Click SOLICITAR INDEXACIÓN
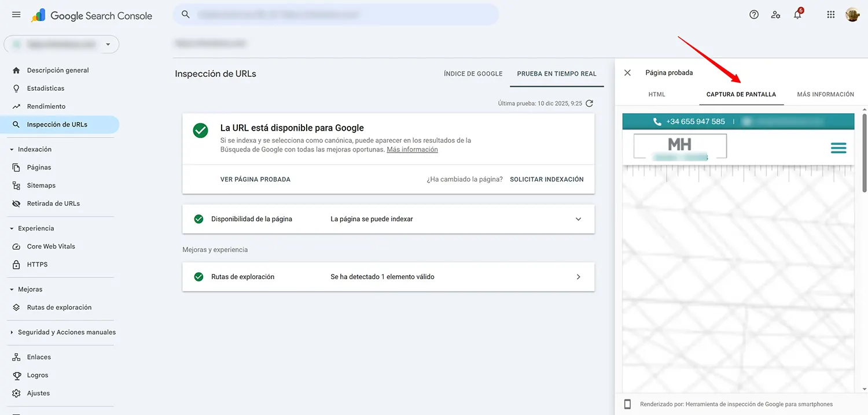868x415 pixels. (546, 179)
